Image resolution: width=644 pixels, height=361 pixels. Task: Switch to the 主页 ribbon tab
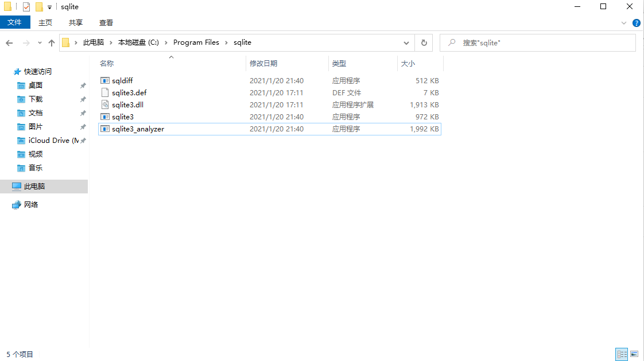pos(45,22)
